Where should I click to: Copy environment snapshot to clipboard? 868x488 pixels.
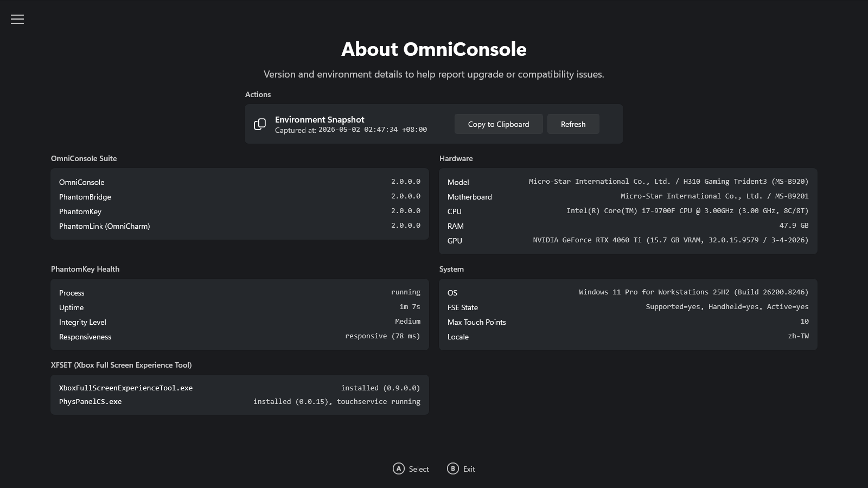(x=499, y=124)
